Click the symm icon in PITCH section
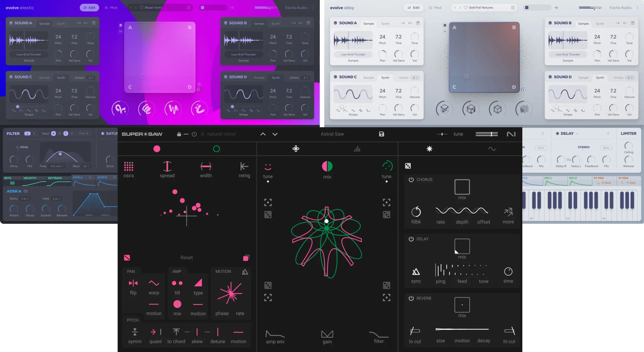Screen dimensions: 644x352 135,332
